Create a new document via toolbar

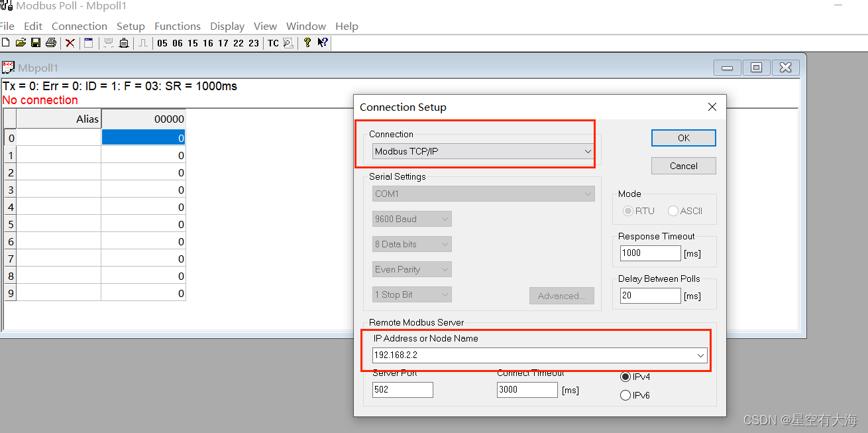[6, 43]
